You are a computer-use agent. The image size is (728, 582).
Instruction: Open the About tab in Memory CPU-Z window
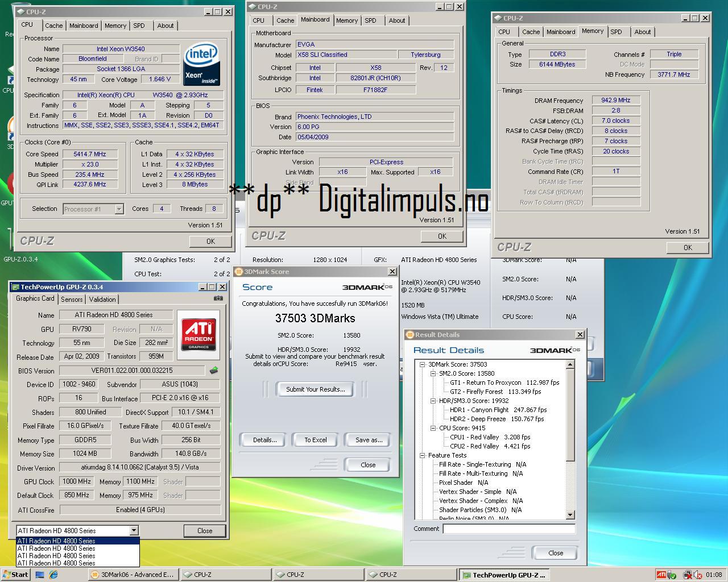pos(643,32)
